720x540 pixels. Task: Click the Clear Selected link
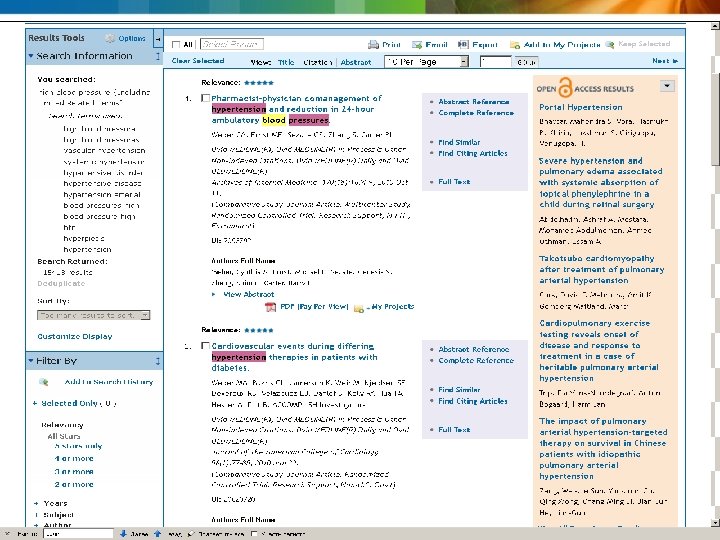coord(198,61)
